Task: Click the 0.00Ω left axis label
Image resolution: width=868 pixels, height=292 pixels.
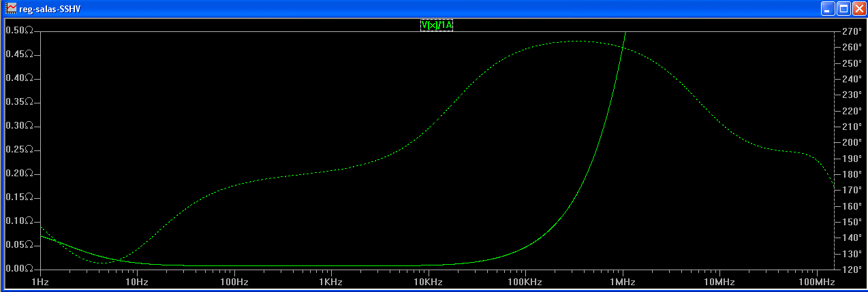Action: coord(19,268)
